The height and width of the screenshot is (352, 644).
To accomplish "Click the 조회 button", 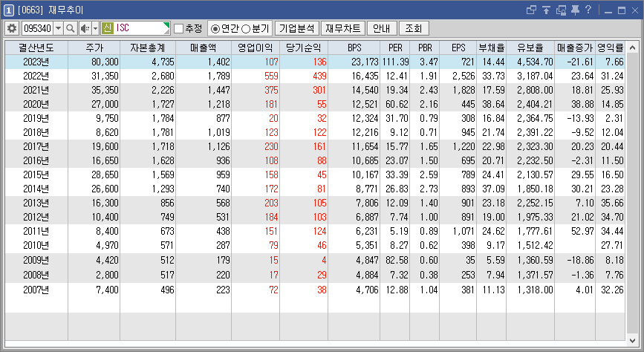I will [x=413, y=28].
